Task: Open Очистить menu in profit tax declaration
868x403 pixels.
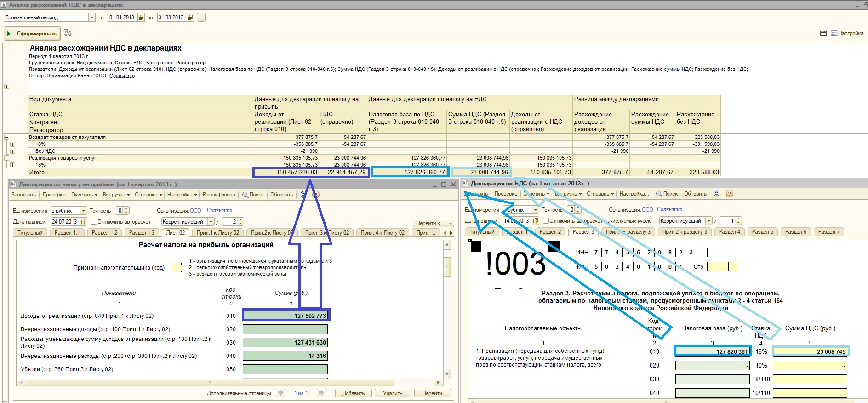Action: (84, 195)
